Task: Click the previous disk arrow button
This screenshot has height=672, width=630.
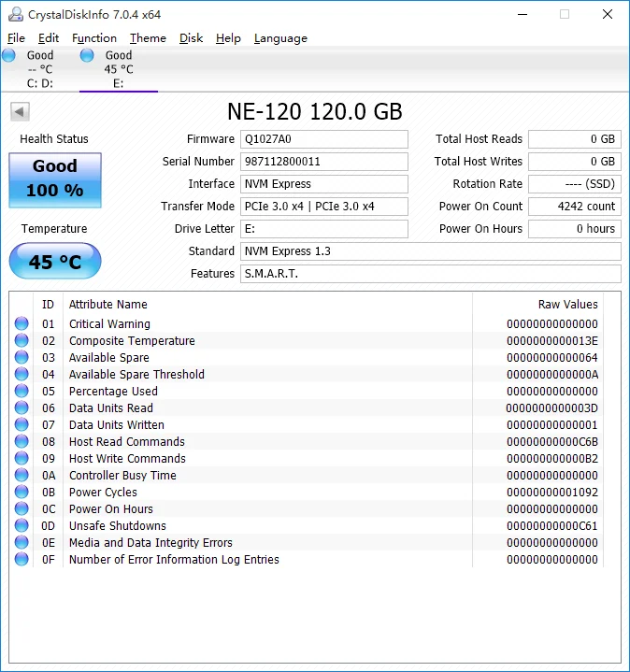Action: click(20, 112)
